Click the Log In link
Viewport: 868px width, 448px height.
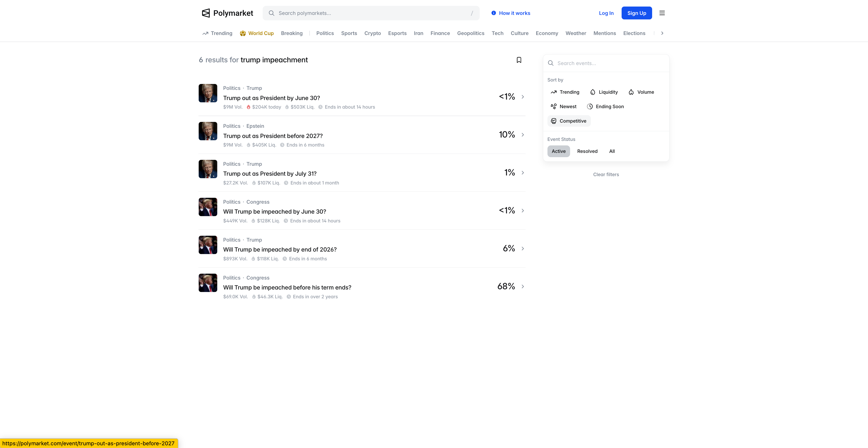pos(606,13)
